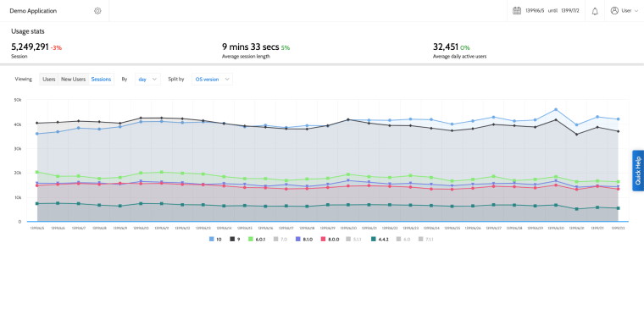Click the 10k y-axis label
Image resolution: width=644 pixels, height=331 pixels.
pyautogui.click(x=18, y=197)
